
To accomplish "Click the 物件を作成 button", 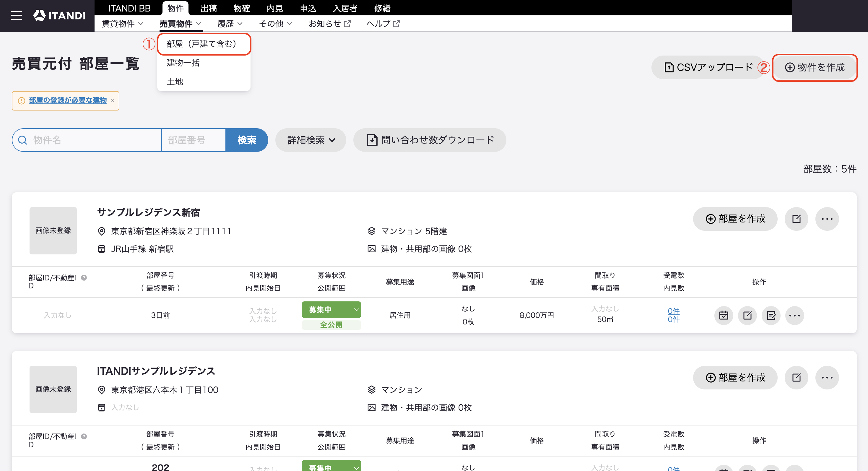I will tap(815, 67).
